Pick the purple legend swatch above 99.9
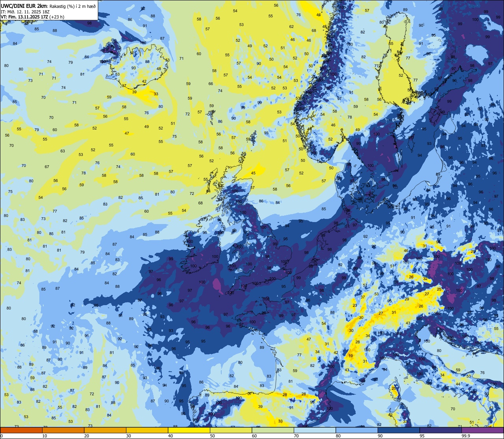This screenshot has height=439, width=504. pyautogui.click(x=482, y=430)
